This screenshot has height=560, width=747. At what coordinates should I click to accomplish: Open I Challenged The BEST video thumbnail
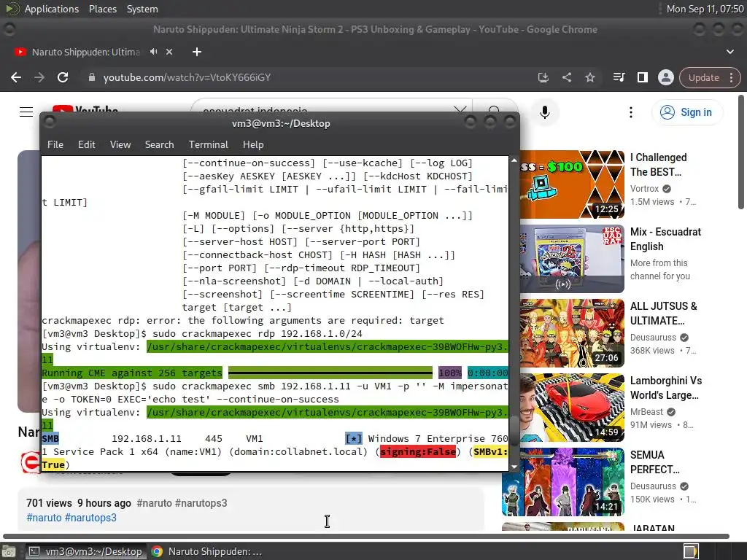pyautogui.click(x=572, y=184)
